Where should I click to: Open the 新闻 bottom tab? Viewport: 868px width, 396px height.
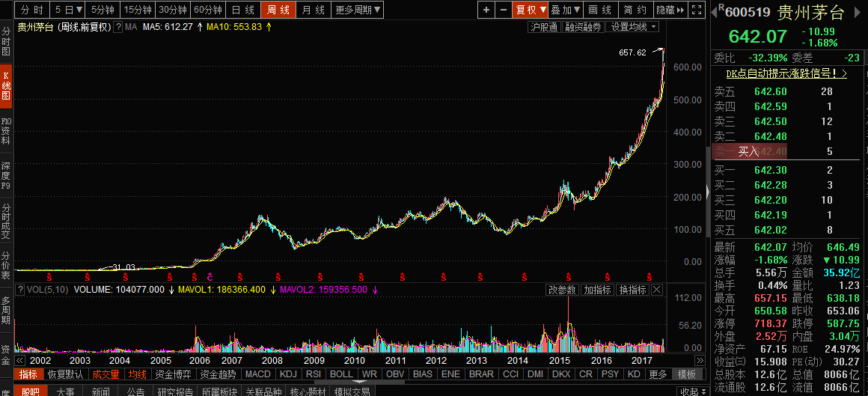(100, 392)
